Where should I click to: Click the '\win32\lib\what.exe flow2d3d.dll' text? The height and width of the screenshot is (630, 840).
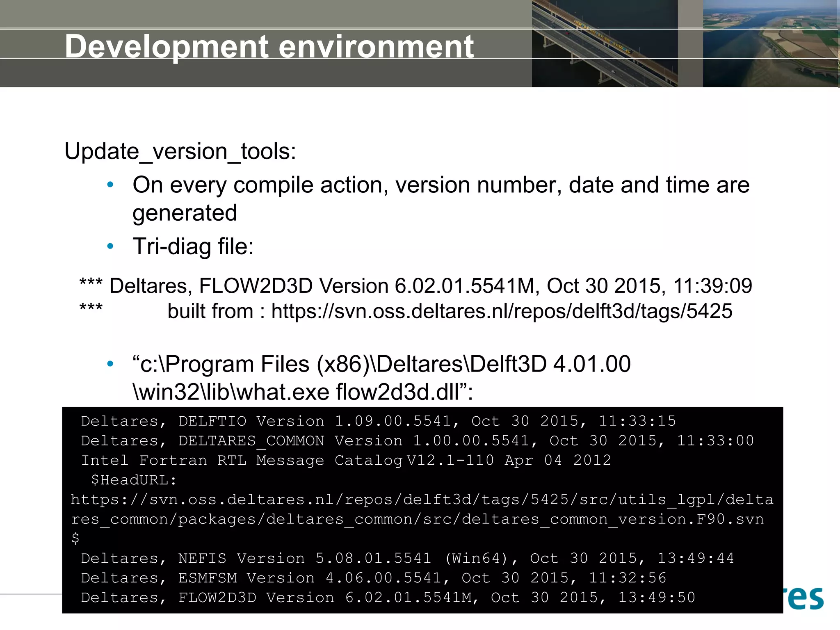click(x=303, y=392)
